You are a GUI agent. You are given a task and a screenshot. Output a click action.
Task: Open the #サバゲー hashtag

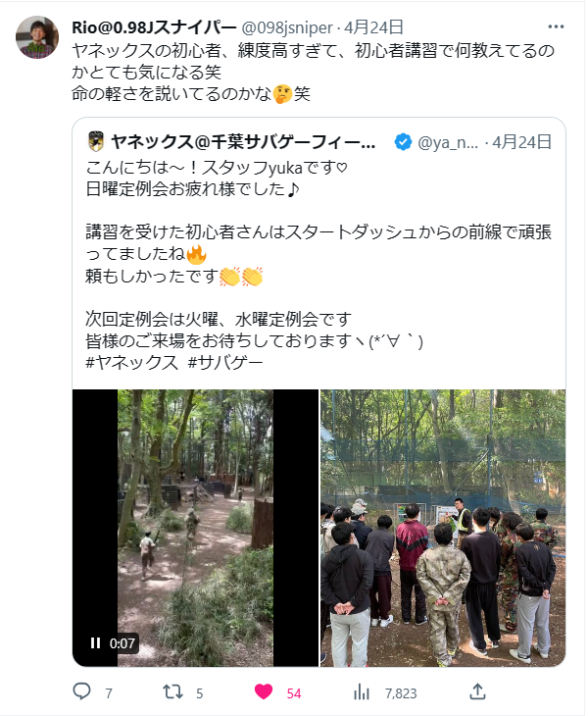point(223,362)
